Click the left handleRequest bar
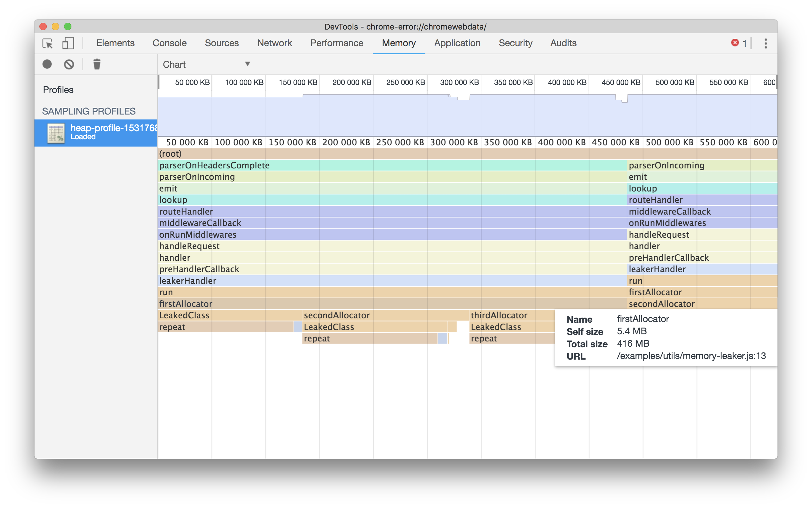812x508 pixels. tap(392, 246)
